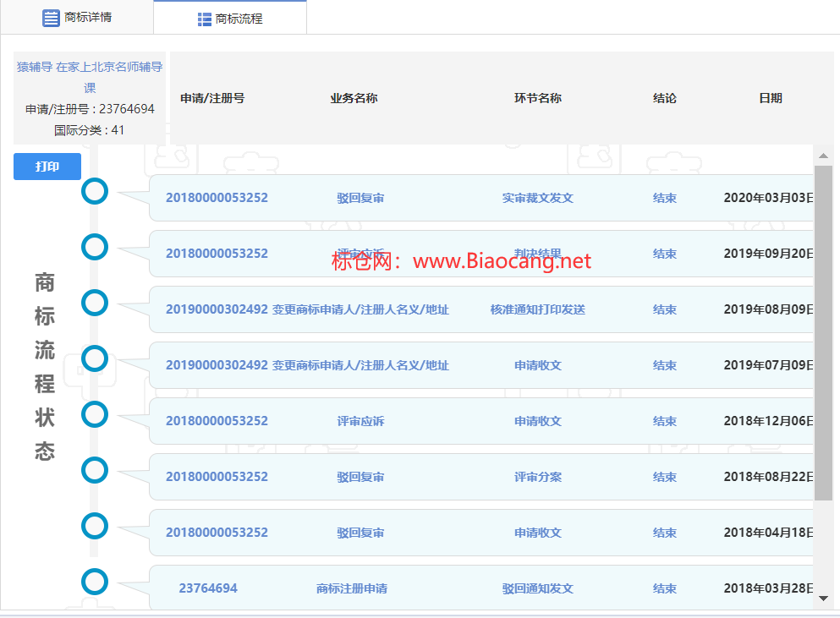Screen dimensions: 840x618
Task: Open the 猿辅导 trademark name link
Action: [90, 77]
